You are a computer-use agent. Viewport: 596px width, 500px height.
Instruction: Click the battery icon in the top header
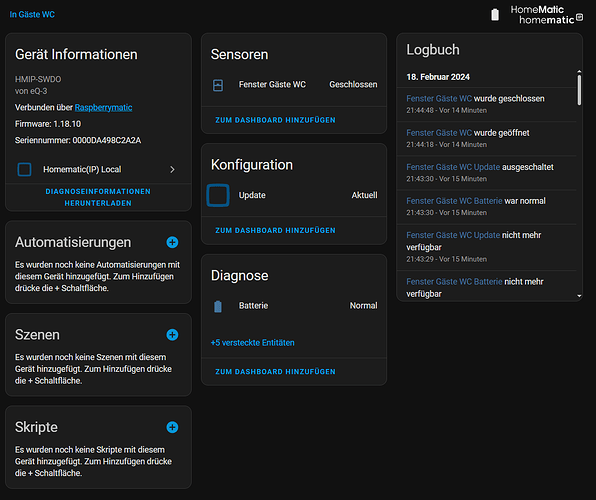pyautogui.click(x=495, y=15)
